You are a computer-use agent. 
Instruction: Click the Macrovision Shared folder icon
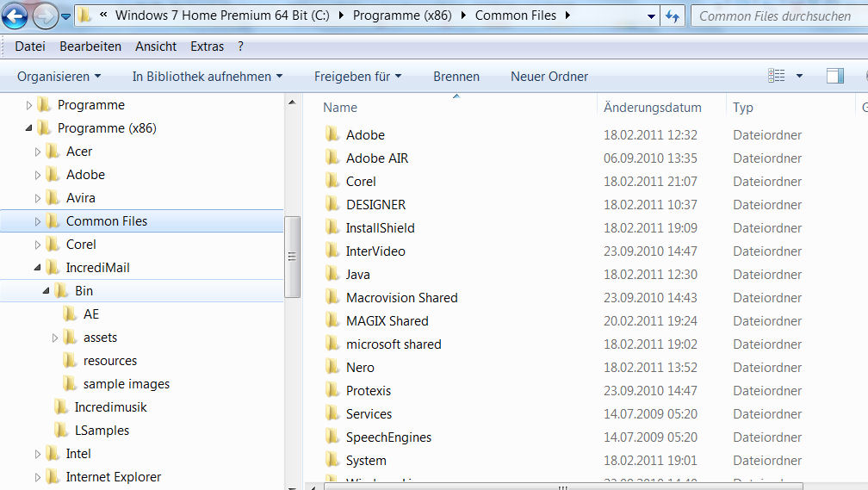coord(332,297)
